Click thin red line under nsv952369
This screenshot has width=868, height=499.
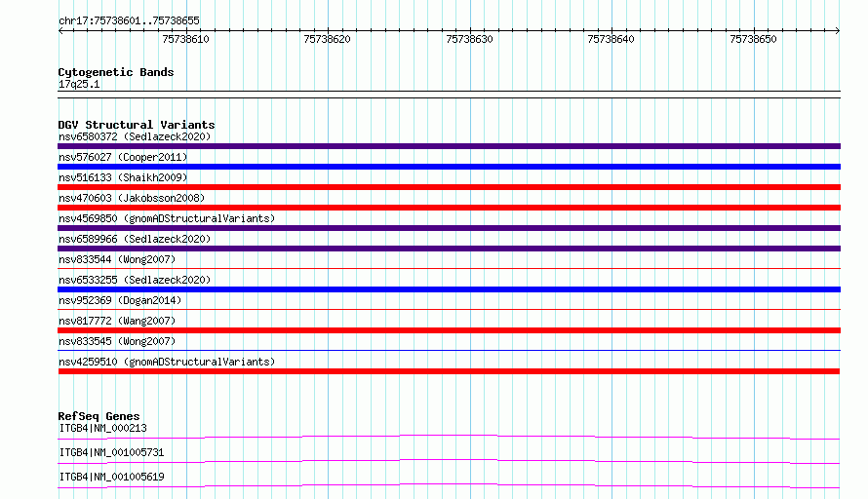coord(449,309)
